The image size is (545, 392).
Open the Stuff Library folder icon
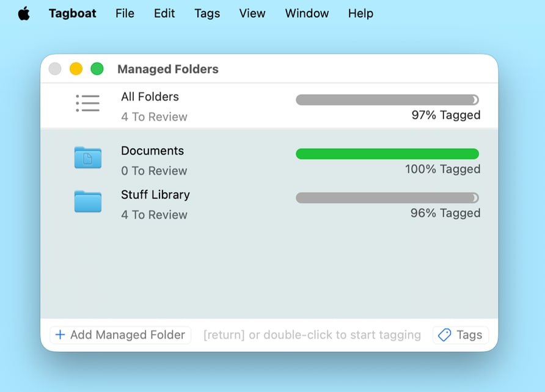(x=87, y=201)
